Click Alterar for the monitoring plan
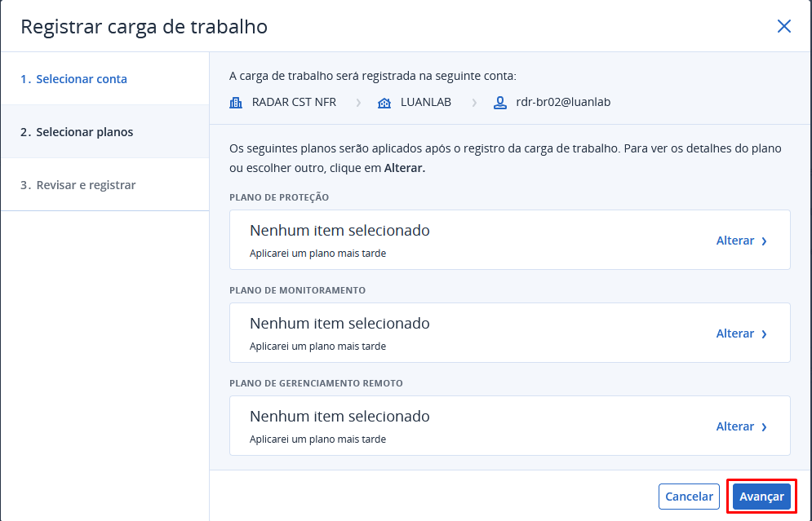This screenshot has width=812, height=521. [x=734, y=333]
